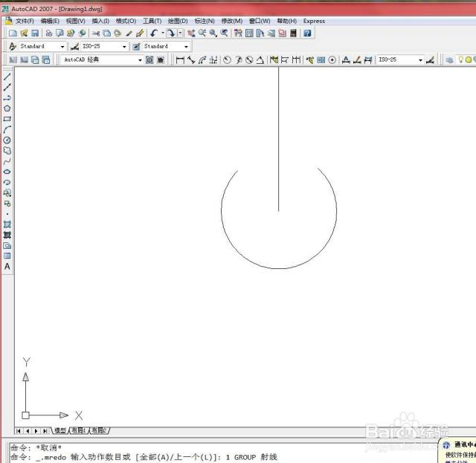Toggle the layer on/off lightbulb

click(461, 59)
